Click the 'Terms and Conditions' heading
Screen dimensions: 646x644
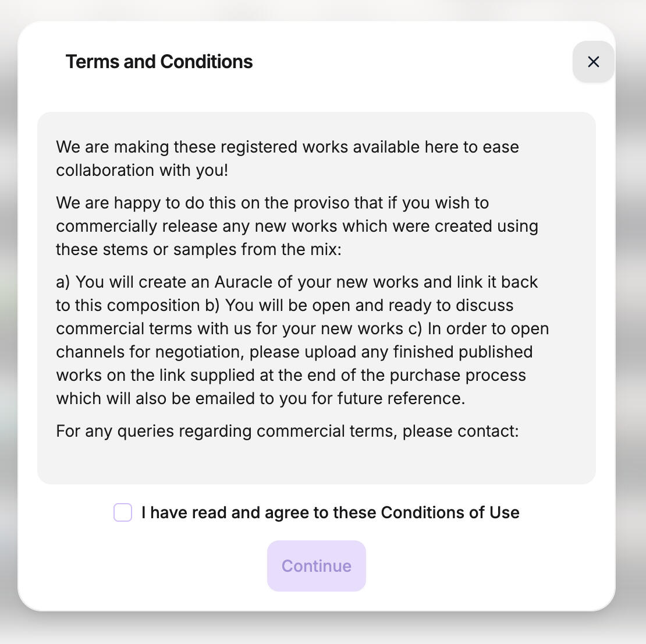point(159,62)
